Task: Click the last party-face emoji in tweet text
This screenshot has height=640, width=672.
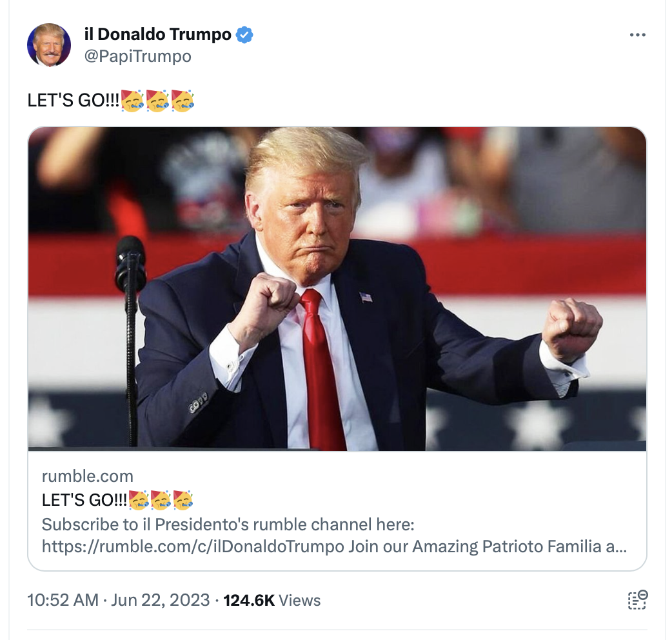Action: (183, 101)
